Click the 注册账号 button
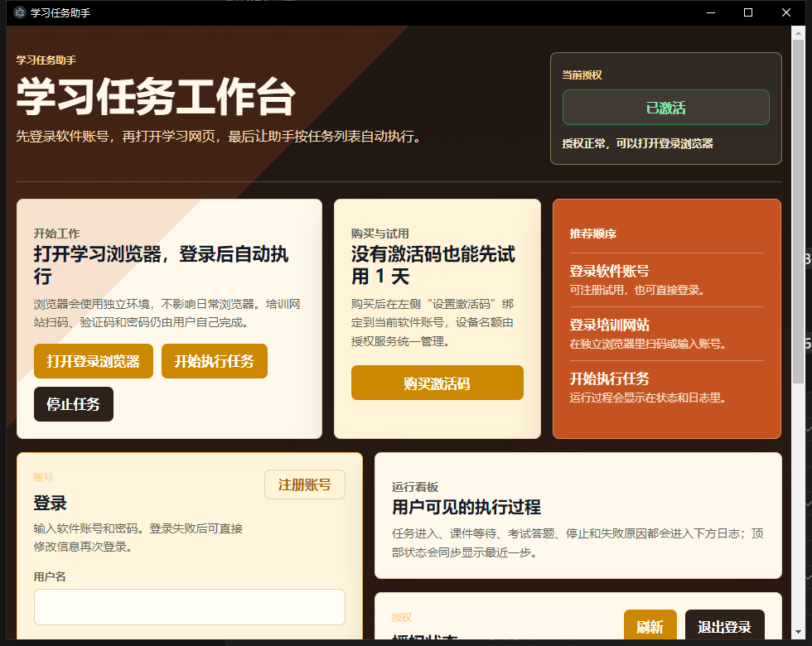Image resolution: width=812 pixels, height=646 pixels. coord(305,485)
